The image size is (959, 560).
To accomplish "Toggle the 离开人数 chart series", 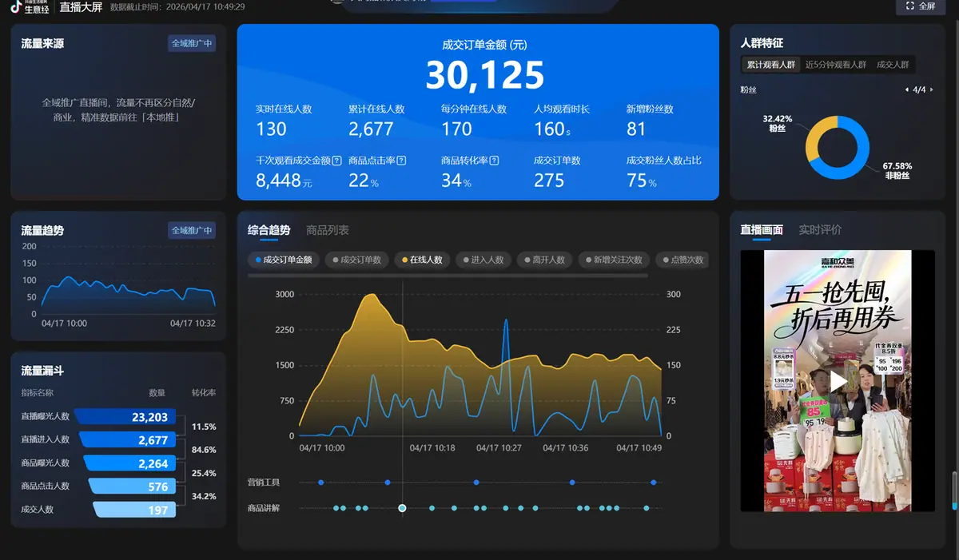I will (x=544, y=260).
